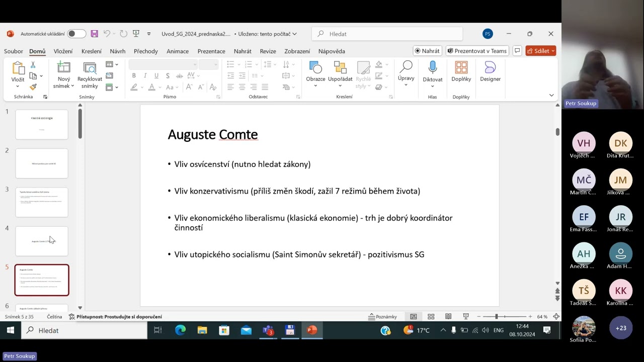
Task: Click the Recyklovat snímky icon
Action: click(90, 68)
